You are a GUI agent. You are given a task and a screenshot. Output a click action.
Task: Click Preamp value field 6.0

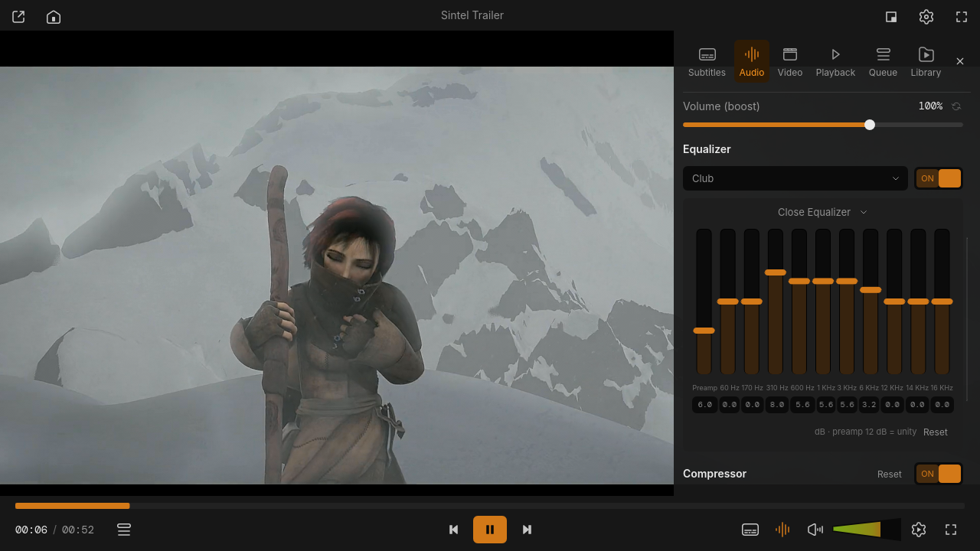pos(704,405)
